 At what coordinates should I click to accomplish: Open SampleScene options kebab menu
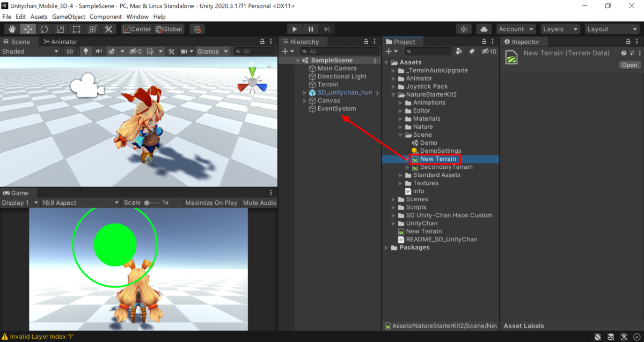375,61
